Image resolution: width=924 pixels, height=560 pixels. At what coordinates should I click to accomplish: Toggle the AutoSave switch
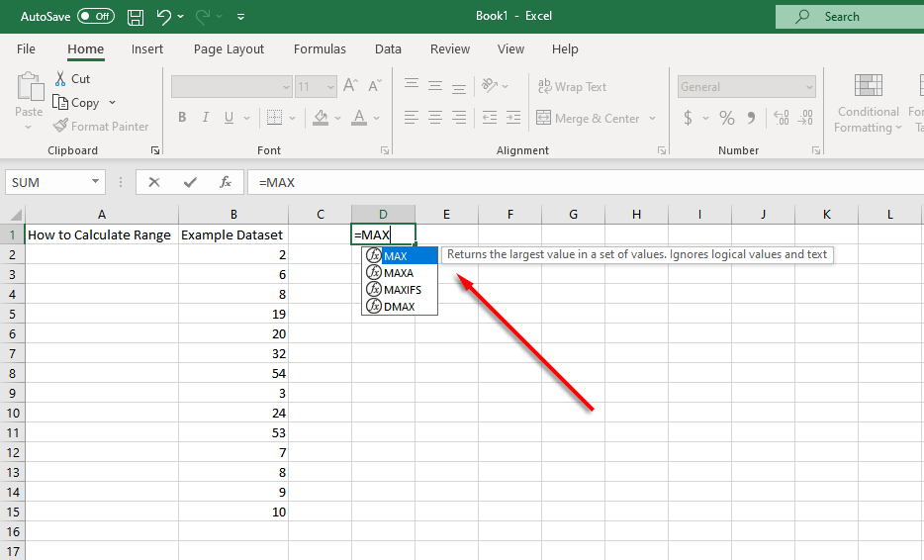[95, 17]
